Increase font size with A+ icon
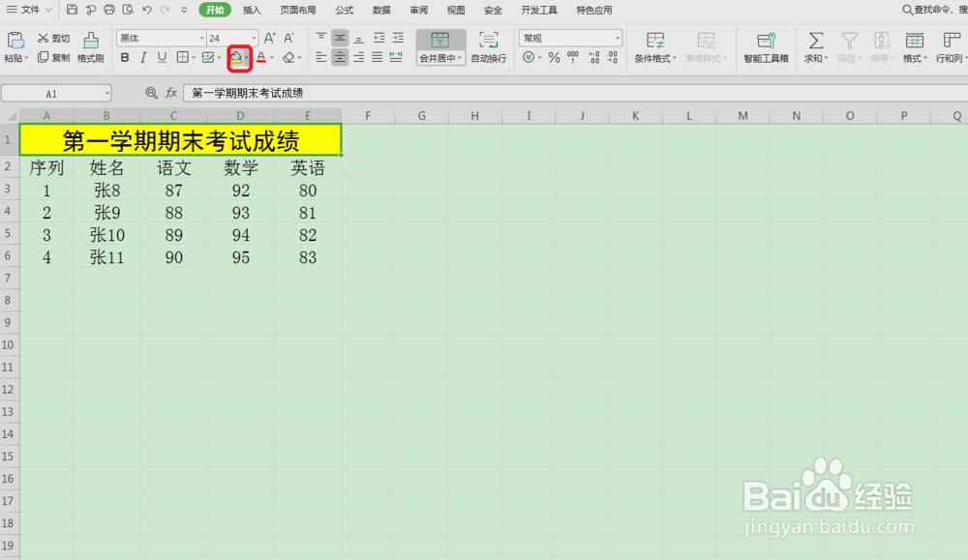This screenshot has height=560, width=968. (x=270, y=39)
